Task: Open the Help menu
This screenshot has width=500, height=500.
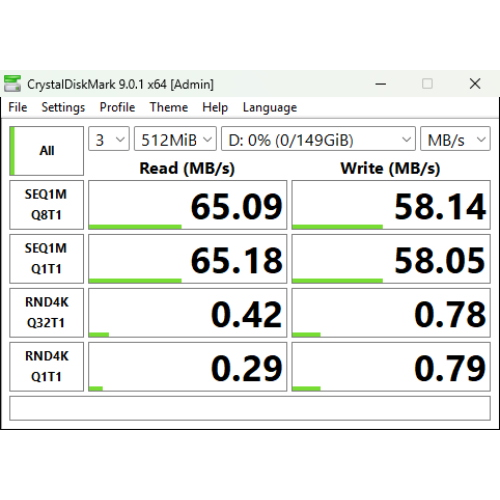Action: click(215, 107)
